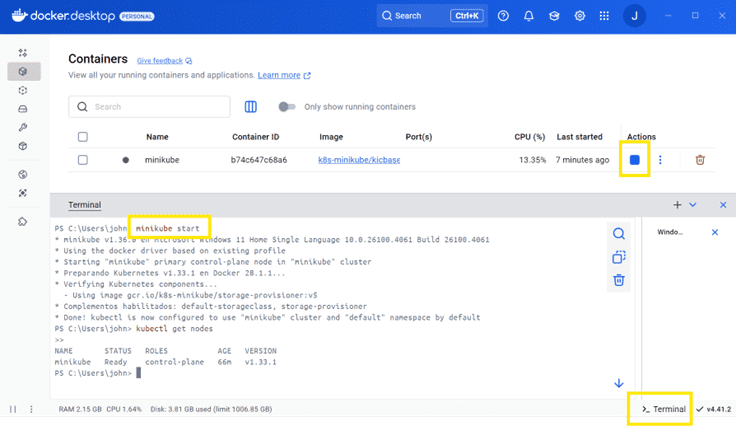The width and height of the screenshot is (736, 426).
Task: Click Disk 3.81 GB used status entry
Action: click(x=211, y=409)
